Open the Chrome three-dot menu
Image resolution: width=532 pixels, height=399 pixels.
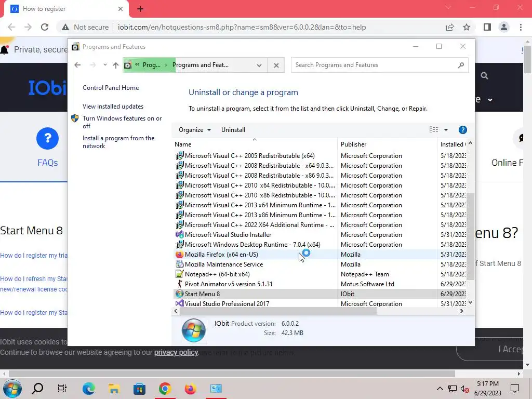pos(521,27)
